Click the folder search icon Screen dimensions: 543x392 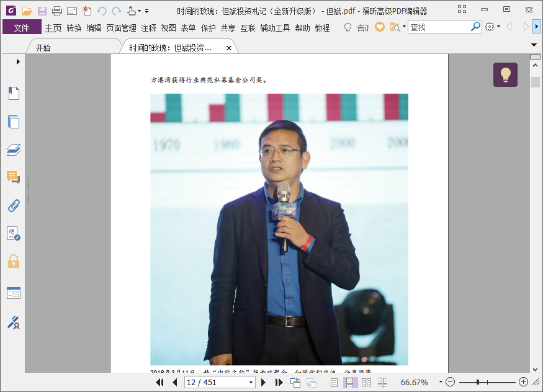point(395,27)
